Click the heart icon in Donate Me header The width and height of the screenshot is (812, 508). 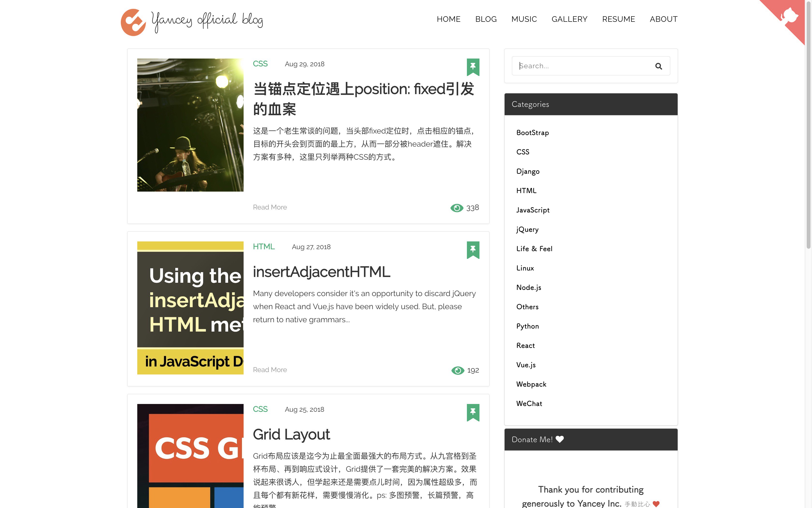tap(560, 439)
